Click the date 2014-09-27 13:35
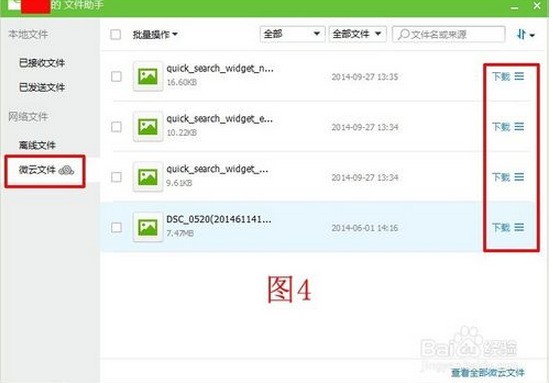Image resolution: width=553 pixels, height=383 pixels. (365, 77)
